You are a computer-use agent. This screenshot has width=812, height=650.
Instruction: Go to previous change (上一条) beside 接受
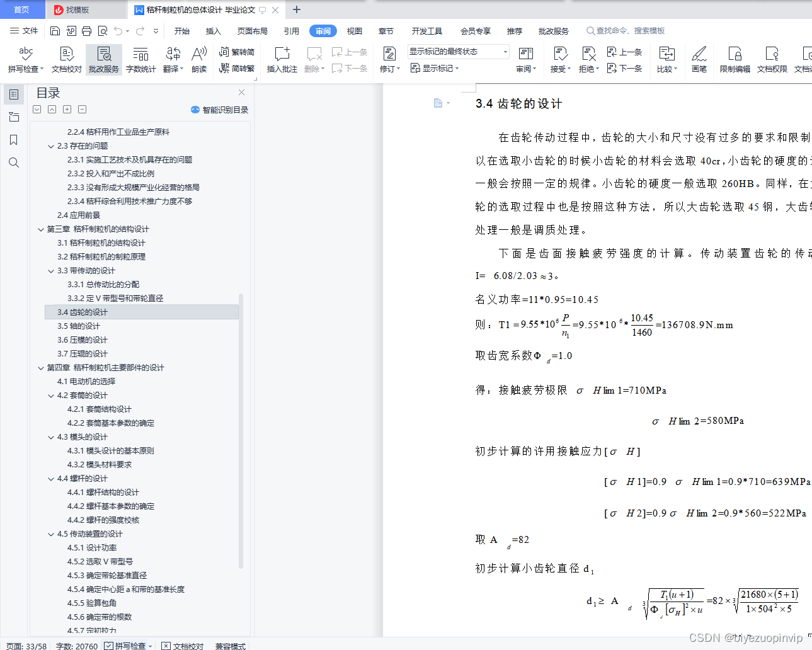[x=624, y=52]
